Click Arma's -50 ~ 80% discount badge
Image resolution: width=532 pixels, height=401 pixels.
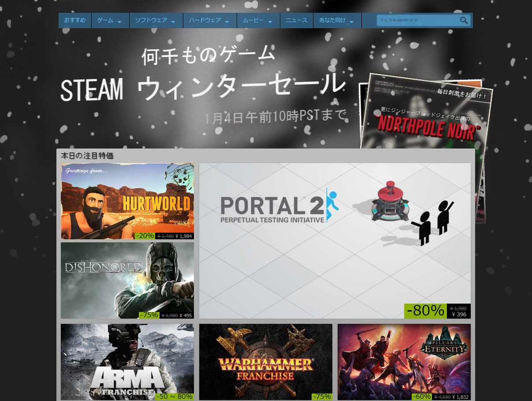coord(175,397)
